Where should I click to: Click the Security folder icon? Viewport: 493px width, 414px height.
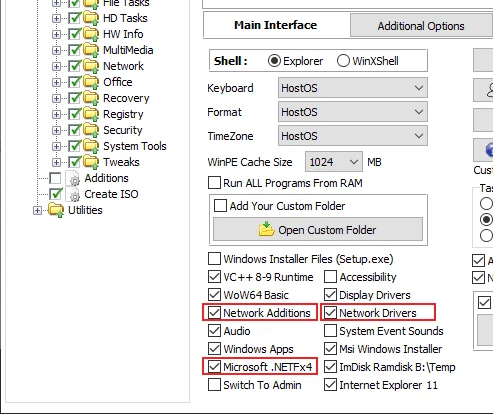(x=91, y=130)
